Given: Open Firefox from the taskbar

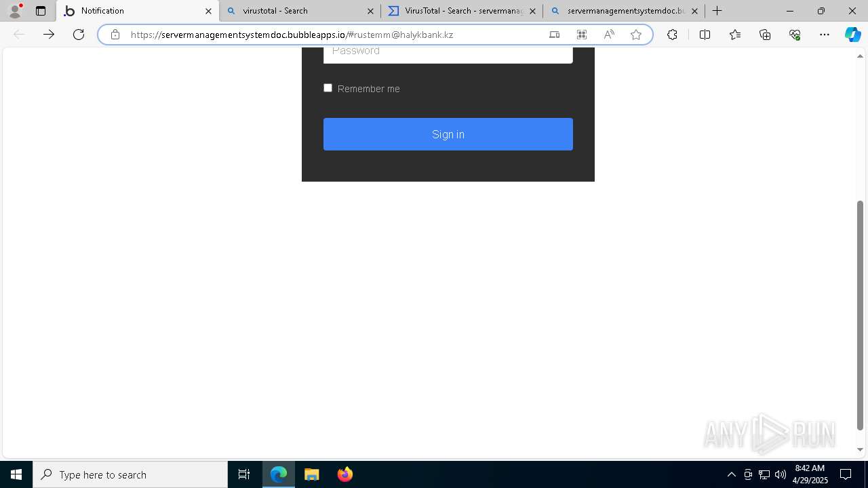Looking at the screenshot, I should pyautogui.click(x=344, y=474).
